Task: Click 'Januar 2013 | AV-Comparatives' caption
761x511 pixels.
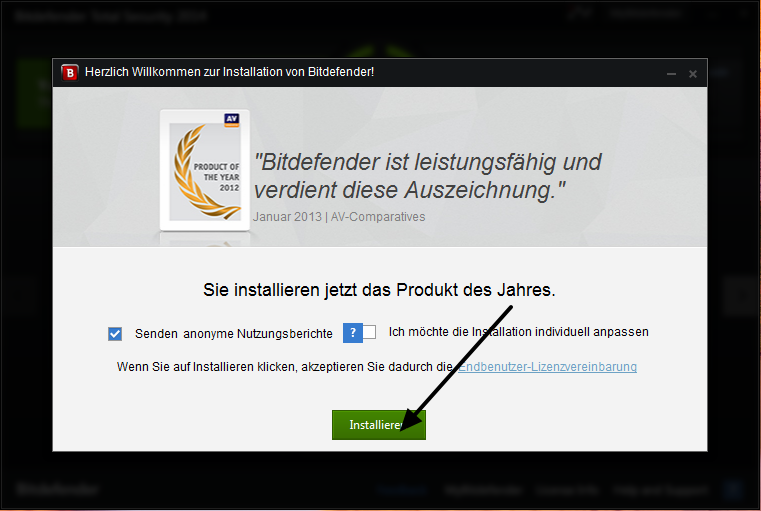Action: pos(339,216)
